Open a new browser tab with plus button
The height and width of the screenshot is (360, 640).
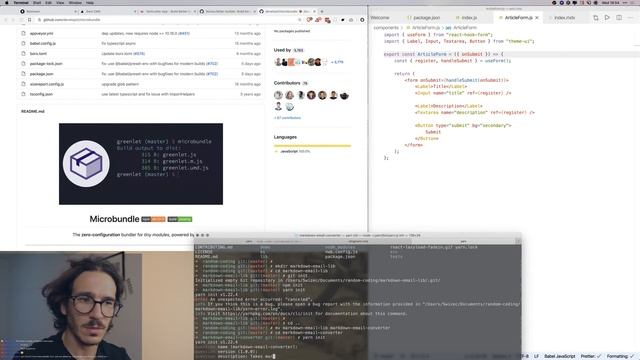(322, 11)
